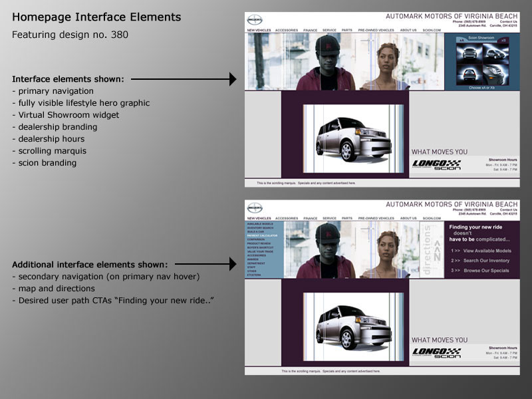Open PARTS in the lower mockup nav
532x399 pixels.
[346, 218]
